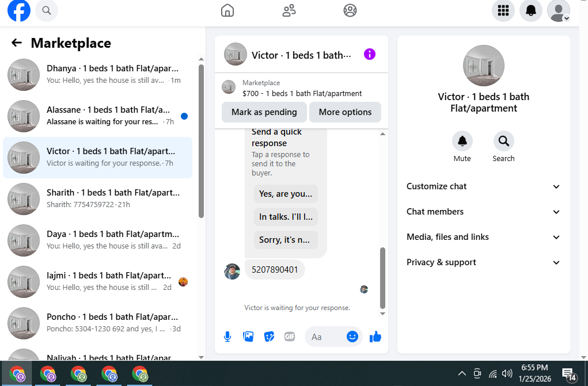This screenshot has width=588, height=386.
Task: Open the apps grid menu icon
Action: point(503,10)
